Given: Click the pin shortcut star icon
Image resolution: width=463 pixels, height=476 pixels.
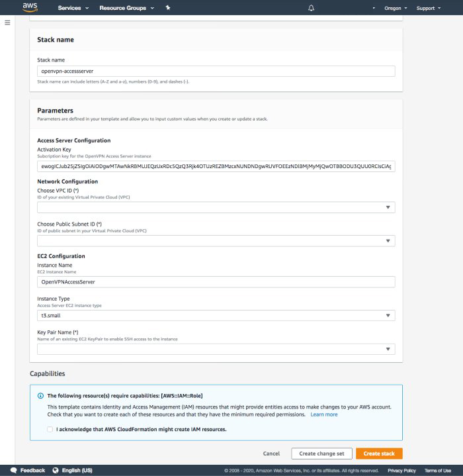Looking at the screenshot, I should coord(168,8).
